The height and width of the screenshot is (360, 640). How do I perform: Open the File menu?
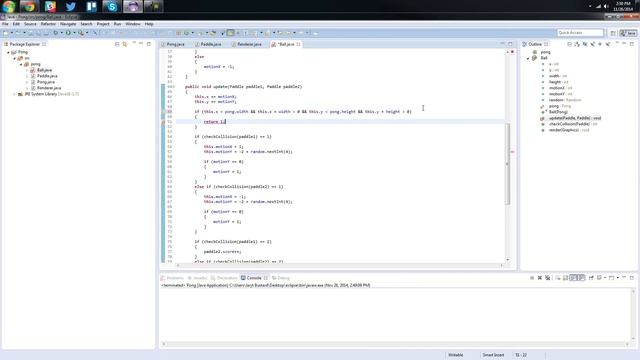tap(5, 24)
